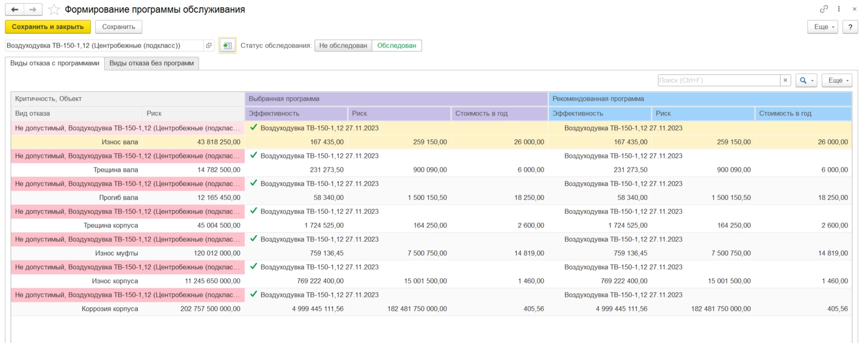Open help with the question mark button
The height and width of the screenshot is (343, 868).
click(850, 27)
